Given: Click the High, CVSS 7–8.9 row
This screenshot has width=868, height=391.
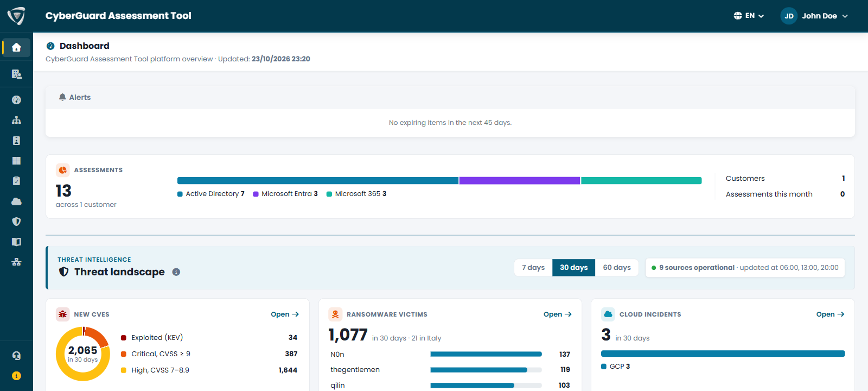Looking at the screenshot, I should 209,370.
